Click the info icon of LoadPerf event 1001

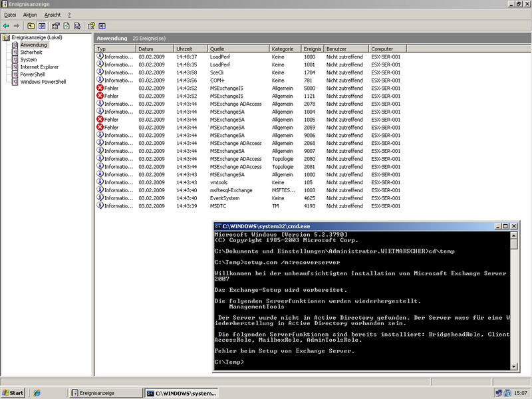click(x=100, y=64)
